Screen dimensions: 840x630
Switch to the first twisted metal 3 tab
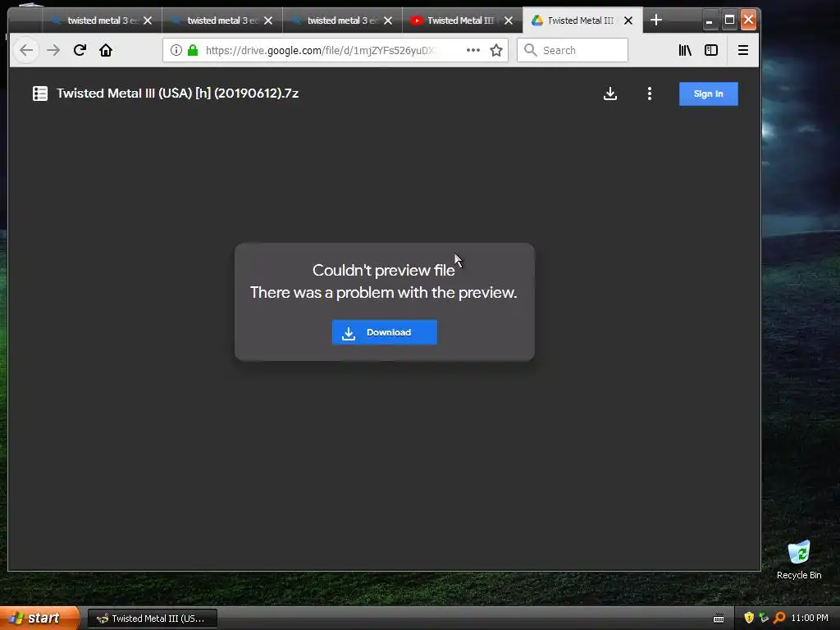pyautogui.click(x=102, y=21)
